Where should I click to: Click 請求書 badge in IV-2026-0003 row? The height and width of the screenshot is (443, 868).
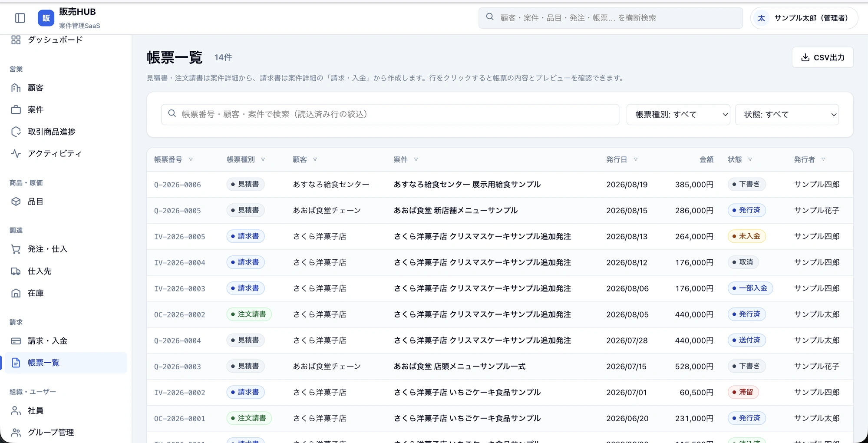coord(245,288)
